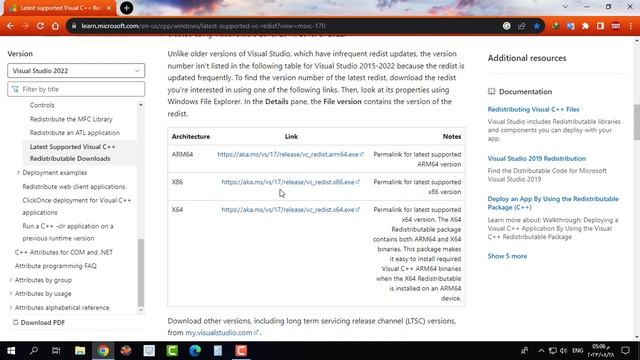This screenshot has height=360, width=640.
Task: Open Task View in the taskbar
Action: (56, 351)
